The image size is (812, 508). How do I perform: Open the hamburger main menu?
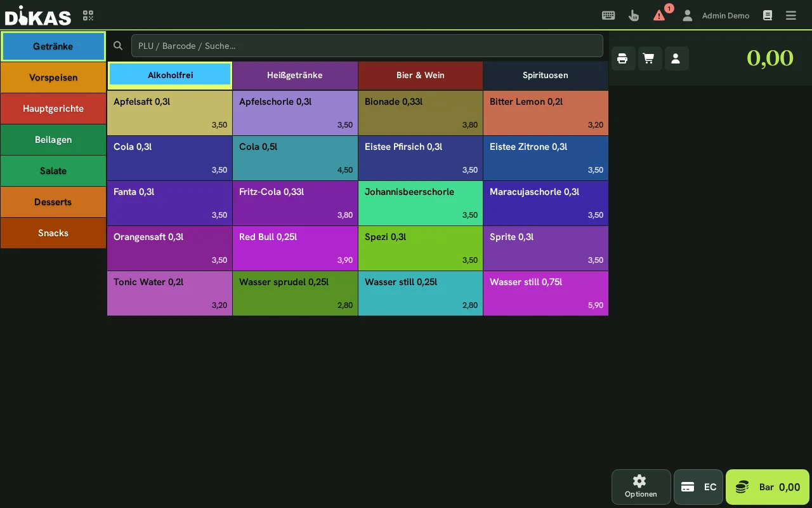[791, 16]
